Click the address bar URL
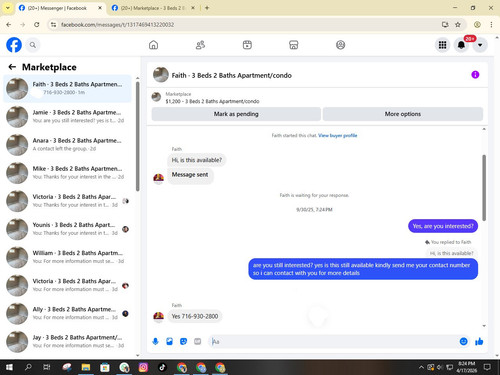This screenshot has width=500, height=375. click(117, 25)
